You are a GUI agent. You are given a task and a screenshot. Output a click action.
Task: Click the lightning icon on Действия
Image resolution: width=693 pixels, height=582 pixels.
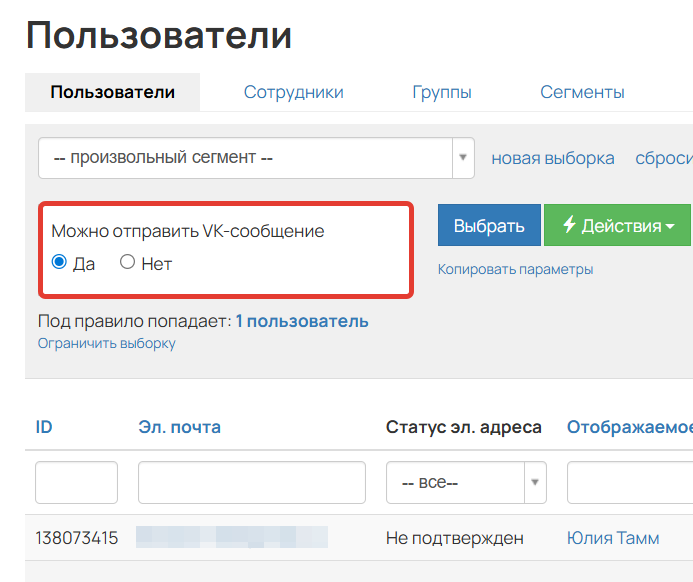569,224
